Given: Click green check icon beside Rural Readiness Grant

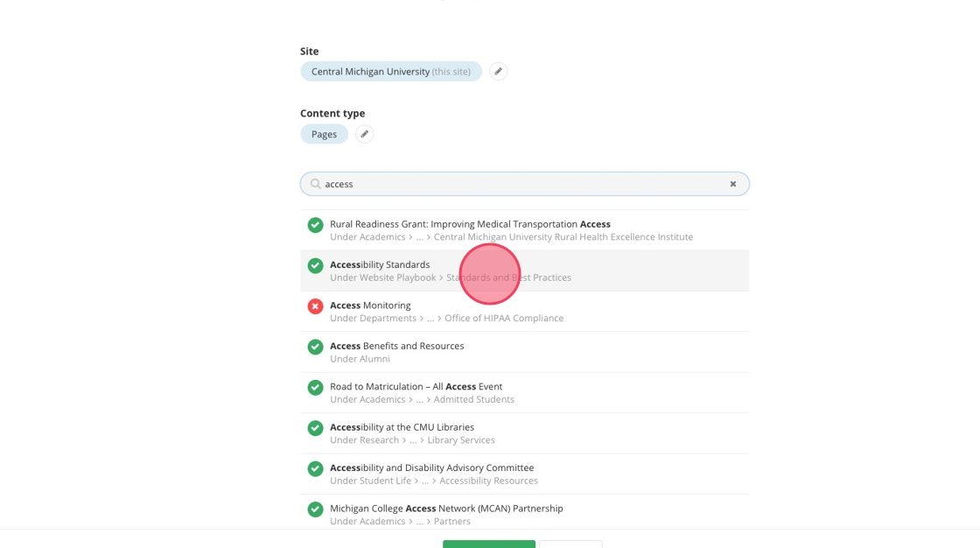Looking at the screenshot, I should (x=315, y=225).
